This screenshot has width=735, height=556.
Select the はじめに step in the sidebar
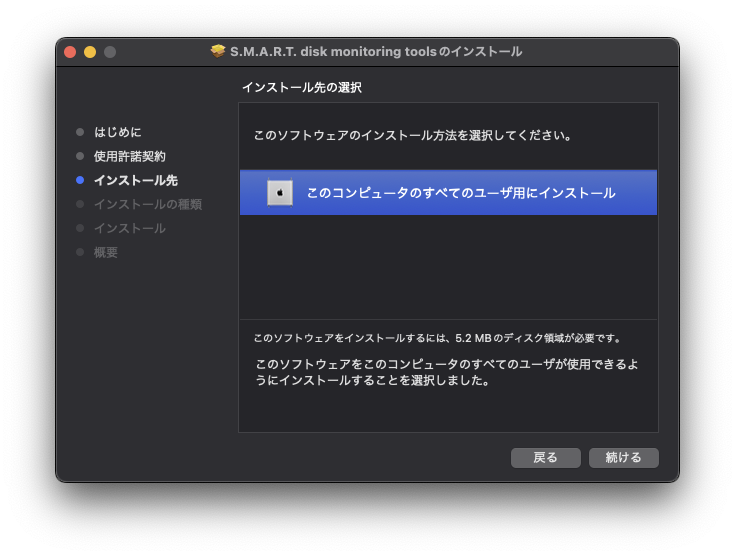pos(117,132)
